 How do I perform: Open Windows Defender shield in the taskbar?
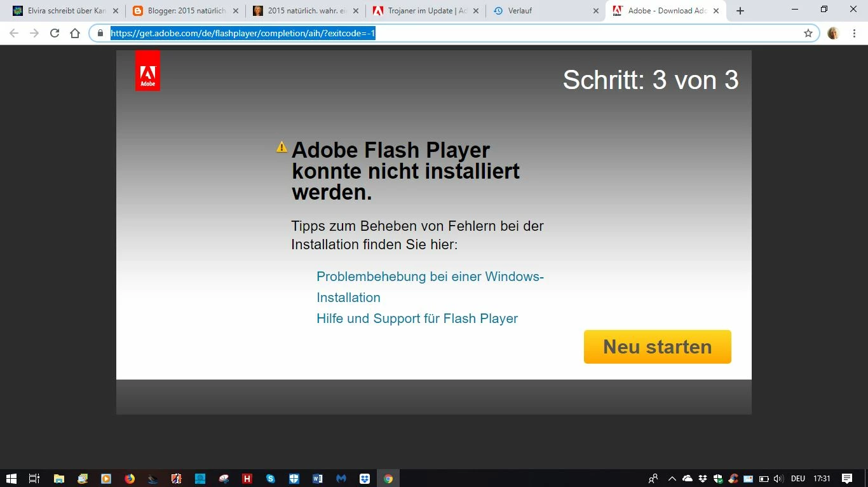tap(294, 479)
